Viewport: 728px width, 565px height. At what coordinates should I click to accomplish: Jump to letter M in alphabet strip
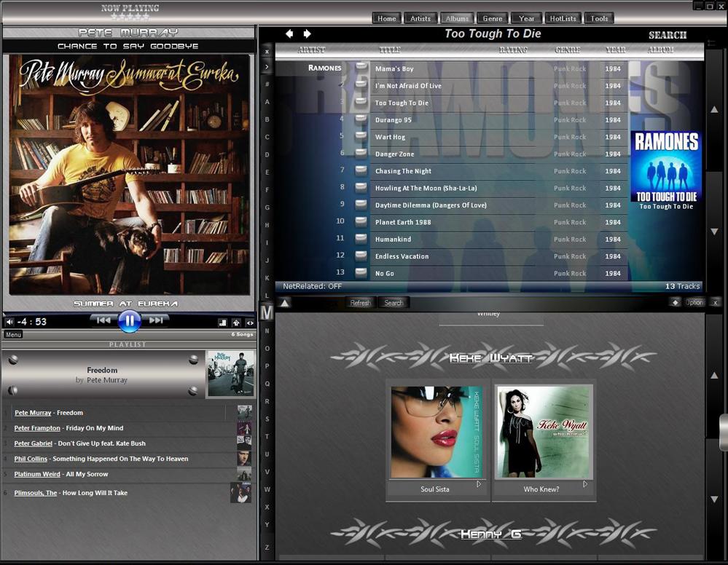coord(267,312)
